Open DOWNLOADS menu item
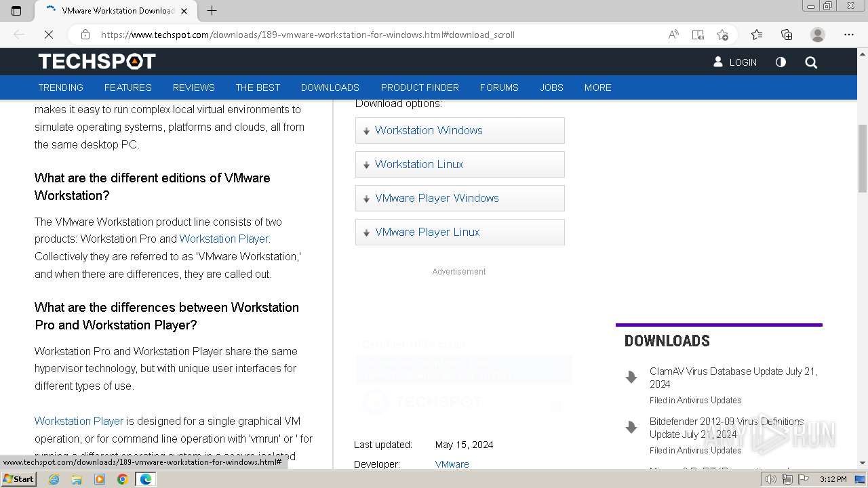The width and height of the screenshot is (868, 488). (x=330, y=87)
